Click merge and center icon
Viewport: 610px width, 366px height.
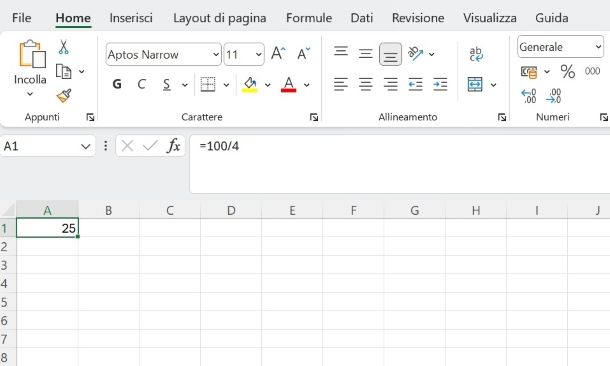pyautogui.click(x=475, y=84)
